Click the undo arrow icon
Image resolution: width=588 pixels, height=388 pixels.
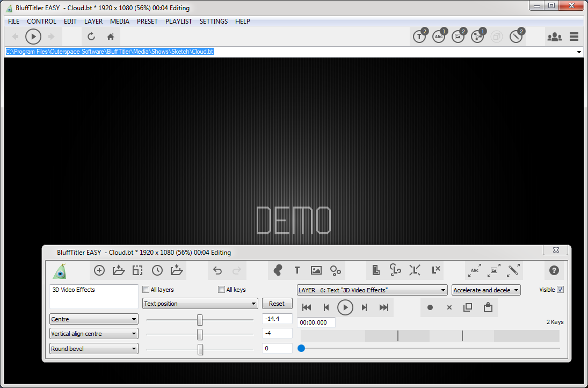217,270
